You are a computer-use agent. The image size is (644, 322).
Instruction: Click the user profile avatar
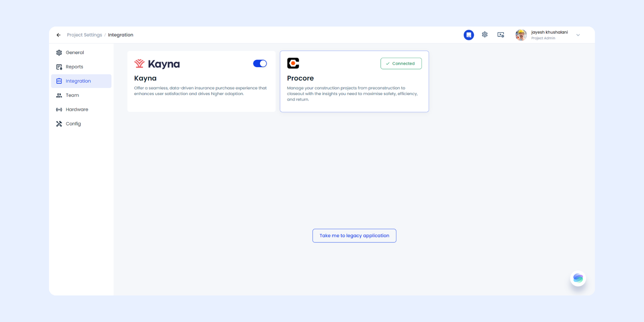click(521, 35)
